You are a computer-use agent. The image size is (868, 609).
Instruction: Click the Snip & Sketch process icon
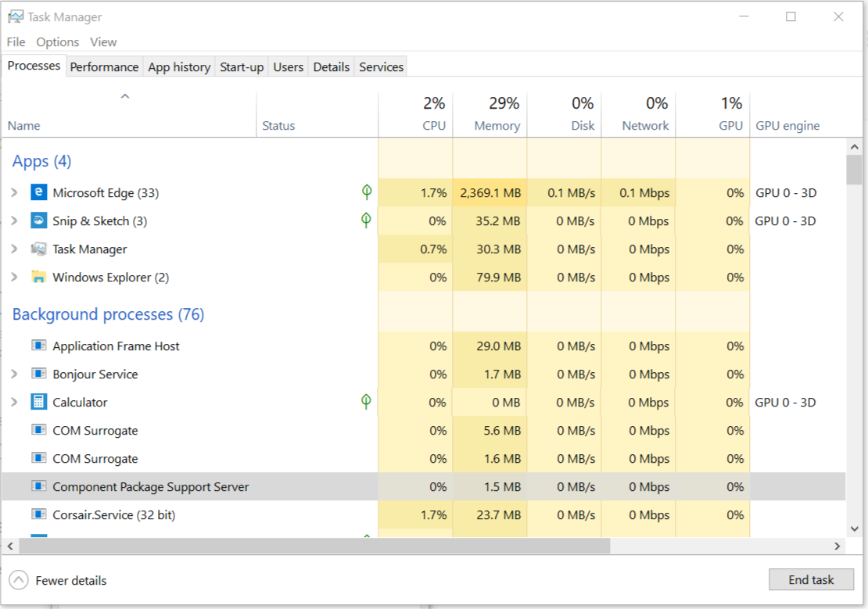click(x=38, y=220)
